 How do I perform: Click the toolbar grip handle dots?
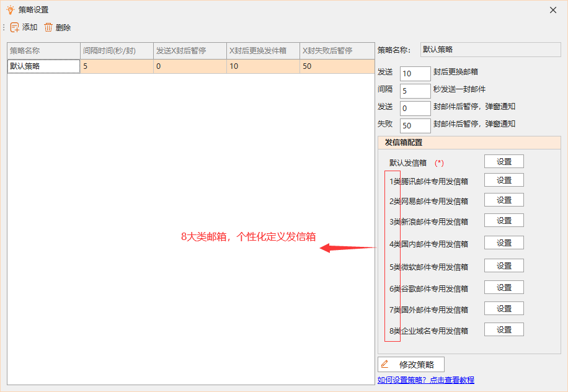(4, 27)
